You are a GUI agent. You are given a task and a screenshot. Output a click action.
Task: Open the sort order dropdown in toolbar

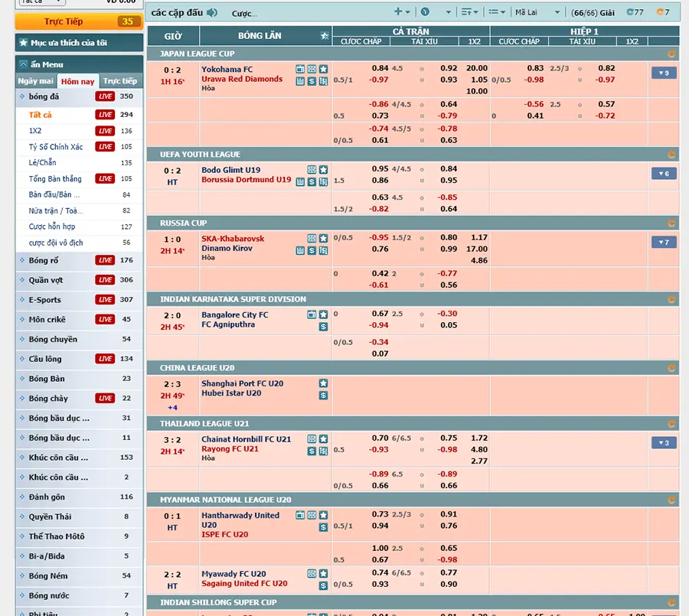click(469, 12)
